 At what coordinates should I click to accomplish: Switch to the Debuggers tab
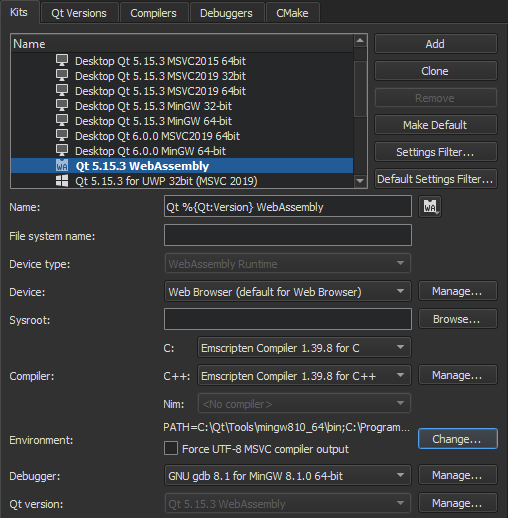tap(226, 13)
